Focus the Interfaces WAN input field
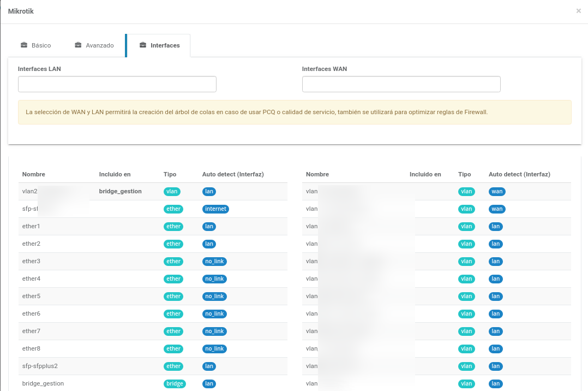The height and width of the screenshot is (391, 588). [401, 84]
